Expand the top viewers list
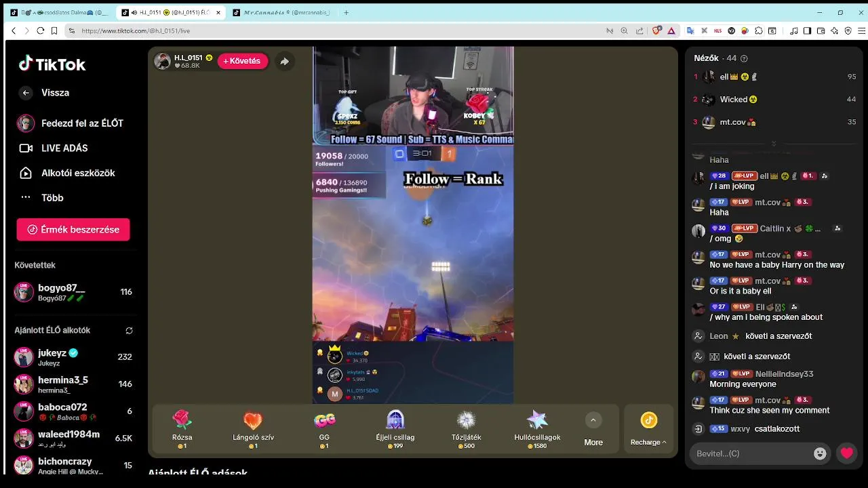Screen dimensions: 868x488 [x=774, y=144]
